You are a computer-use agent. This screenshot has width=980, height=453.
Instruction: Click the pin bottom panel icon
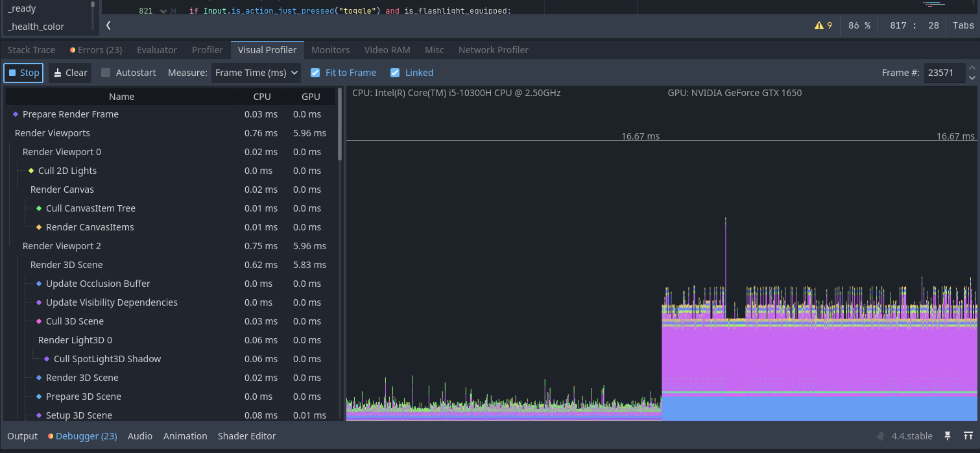tap(948, 436)
